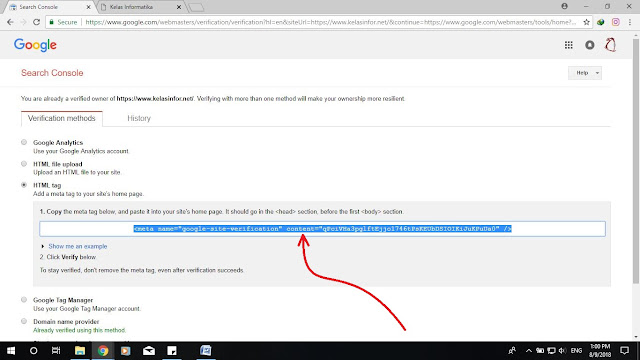Image resolution: width=640 pixels, height=360 pixels.
Task: Open media player taskbar icon
Action: 126,351
